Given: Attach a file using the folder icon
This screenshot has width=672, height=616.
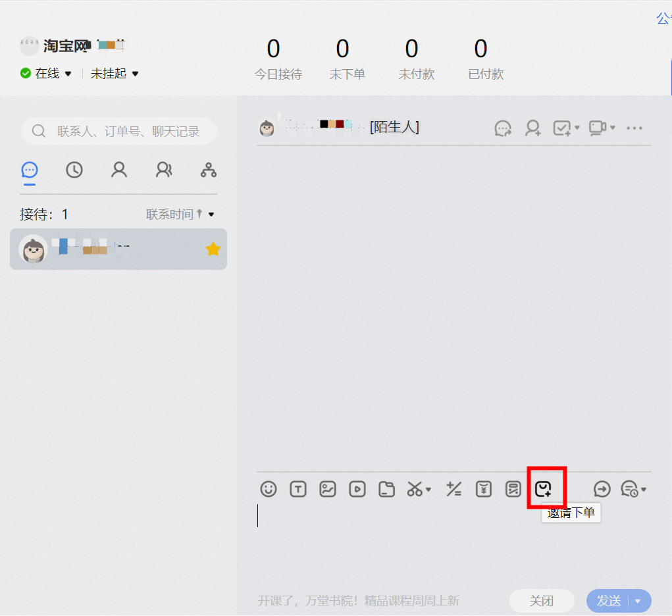Looking at the screenshot, I should click(x=386, y=489).
